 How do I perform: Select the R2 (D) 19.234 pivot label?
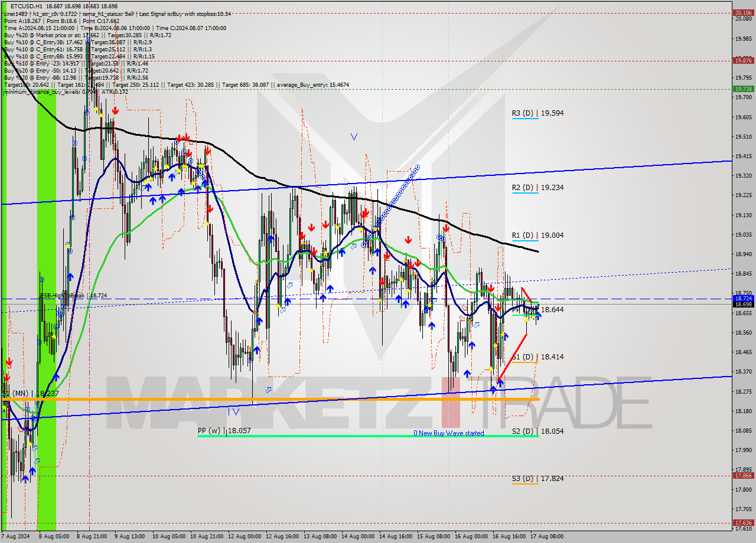(x=537, y=188)
